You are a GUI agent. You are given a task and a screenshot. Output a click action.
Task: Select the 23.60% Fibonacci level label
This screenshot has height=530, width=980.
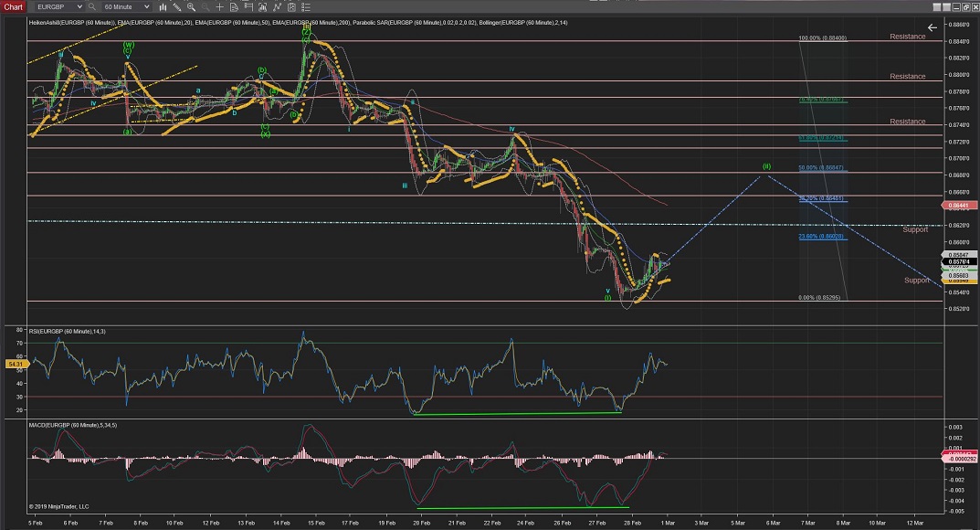(821, 237)
